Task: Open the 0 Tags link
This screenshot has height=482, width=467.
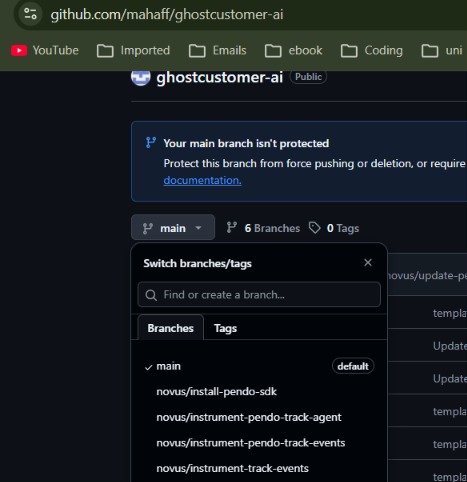Action: 334,228
